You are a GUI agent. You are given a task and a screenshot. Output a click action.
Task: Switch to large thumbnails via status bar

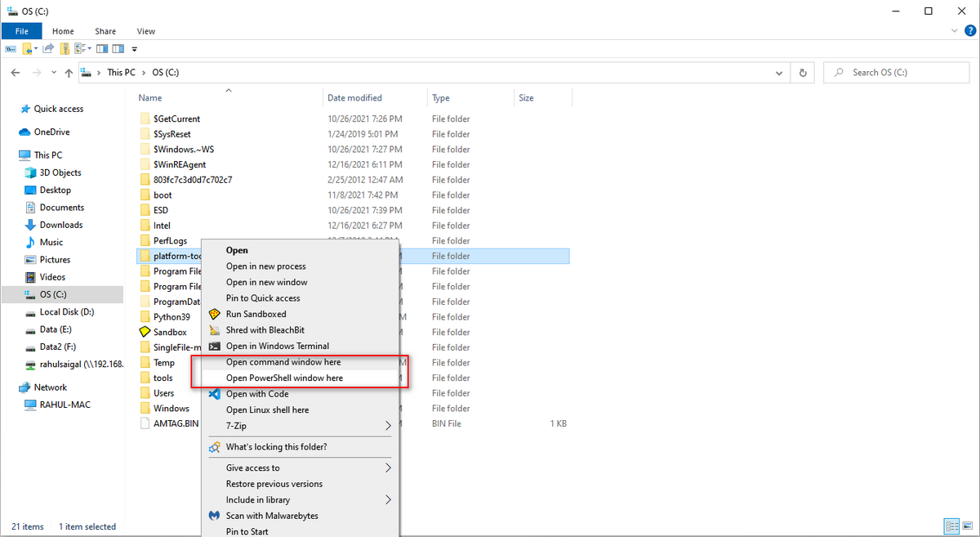click(969, 526)
